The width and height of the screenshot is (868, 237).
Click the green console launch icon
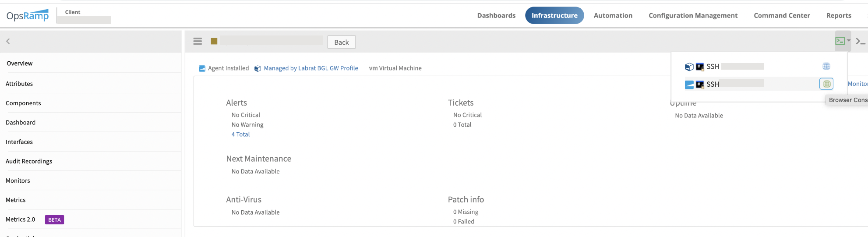click(840, 41)
